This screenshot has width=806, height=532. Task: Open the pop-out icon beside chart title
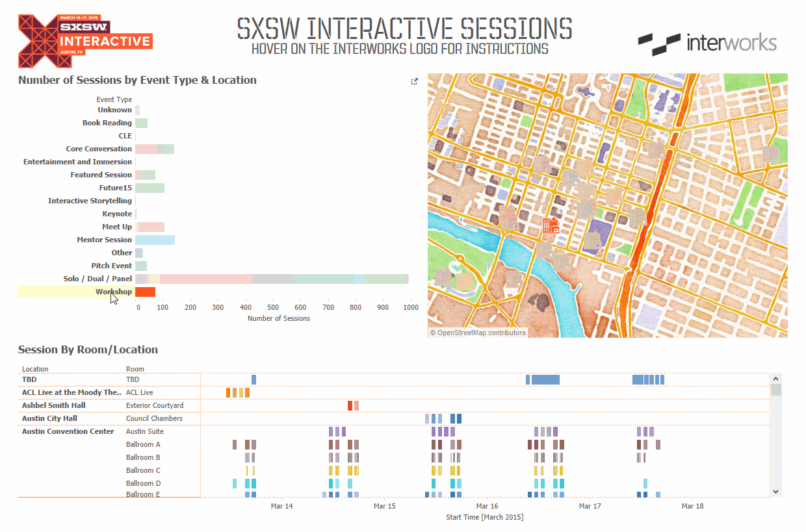pyautogui.click(x=415, y=81)
